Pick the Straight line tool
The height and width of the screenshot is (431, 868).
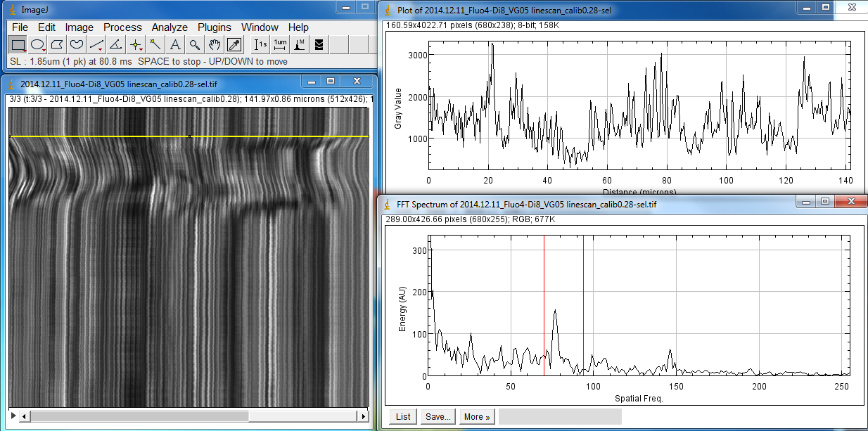click(96, 44)
